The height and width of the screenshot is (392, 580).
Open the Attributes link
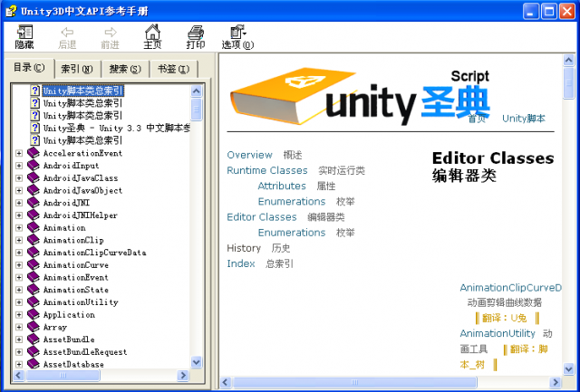tap(282, 186)
